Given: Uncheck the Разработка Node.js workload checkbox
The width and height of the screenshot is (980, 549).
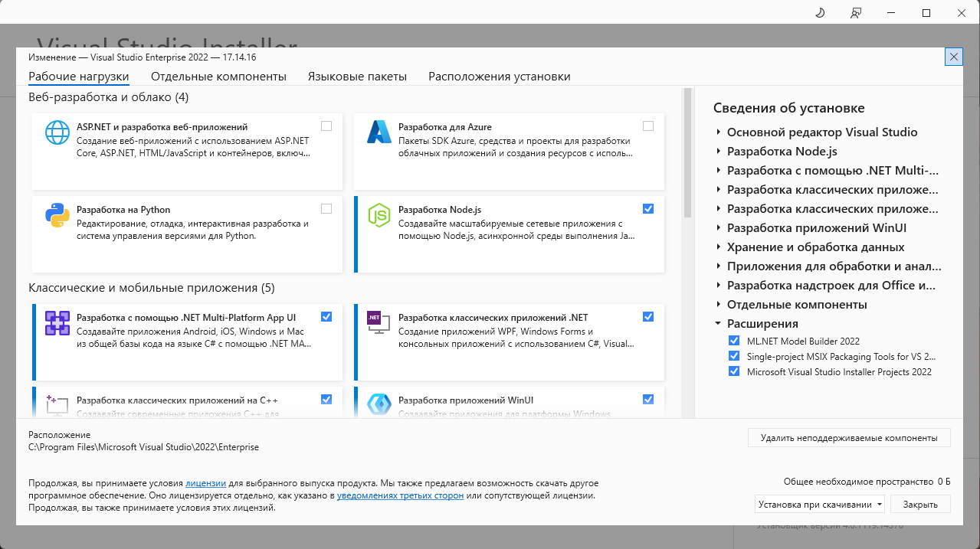Looking at the screenshot, I should (648, 209).
